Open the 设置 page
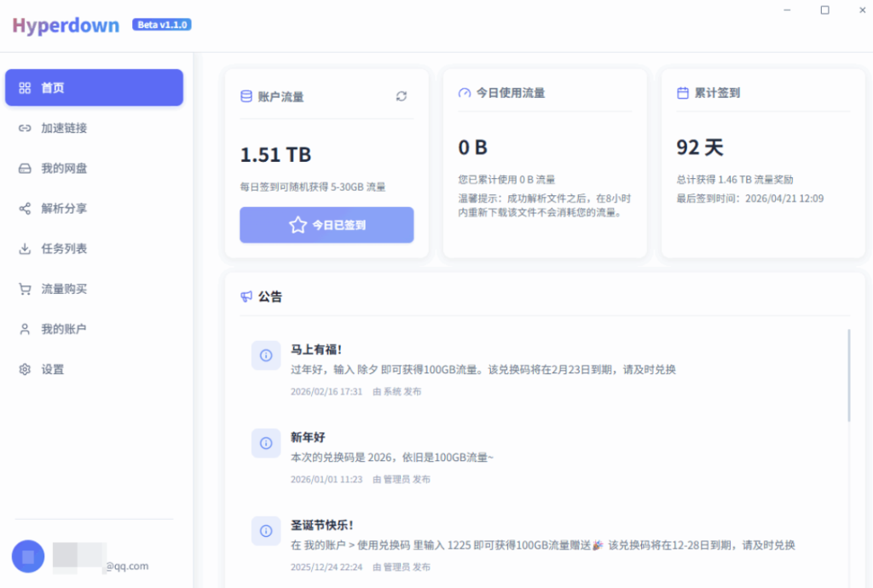This screenshot has width=873, height=588. [x=94, y=369]
